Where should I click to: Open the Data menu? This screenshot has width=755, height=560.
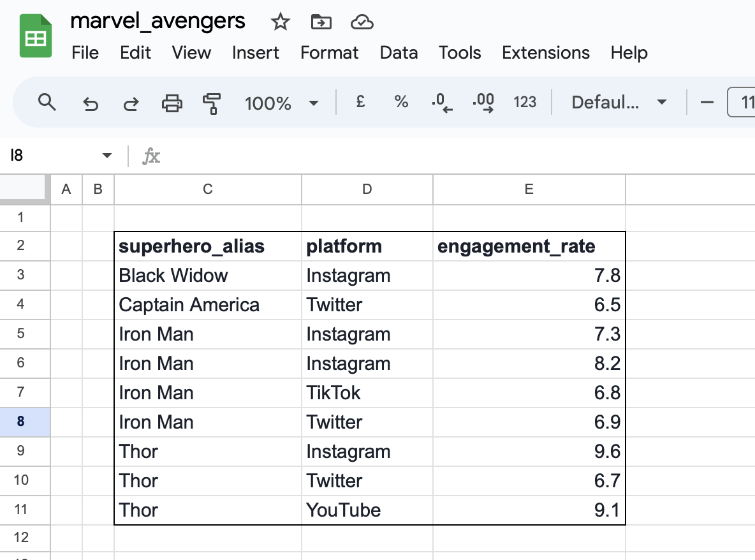point(399,52)
